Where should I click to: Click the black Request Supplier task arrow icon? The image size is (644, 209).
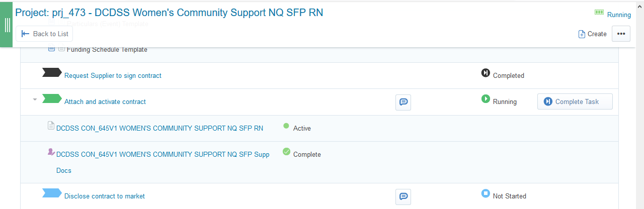pos(52,73)
